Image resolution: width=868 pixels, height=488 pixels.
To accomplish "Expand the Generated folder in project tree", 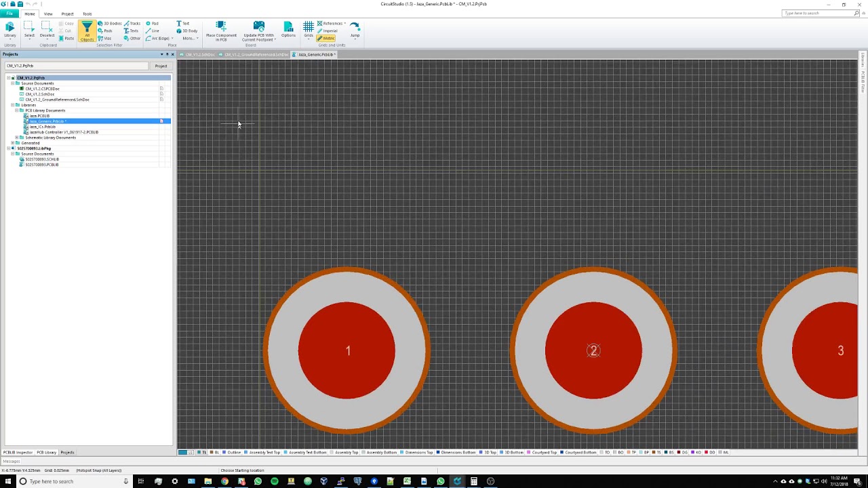I will (x=12, y=143).
